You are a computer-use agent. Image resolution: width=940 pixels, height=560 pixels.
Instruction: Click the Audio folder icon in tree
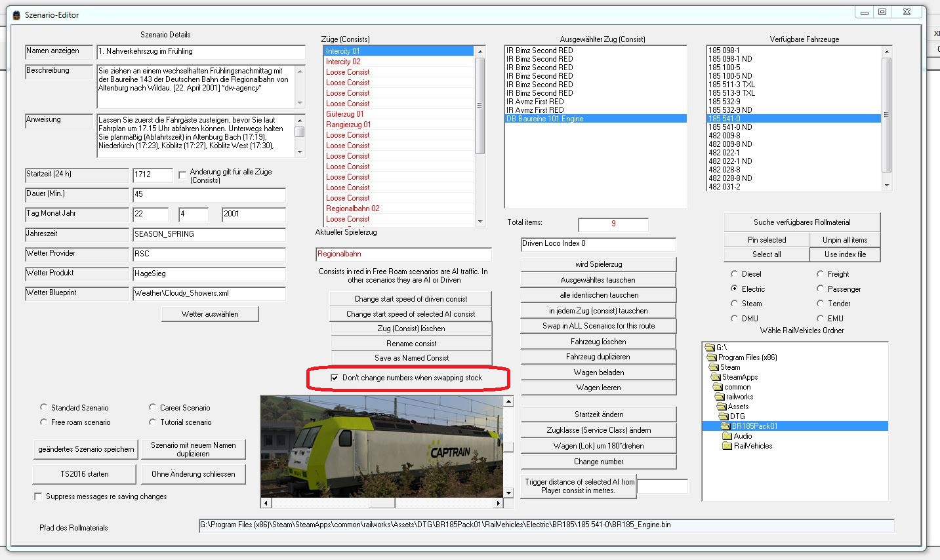[727, 436]
